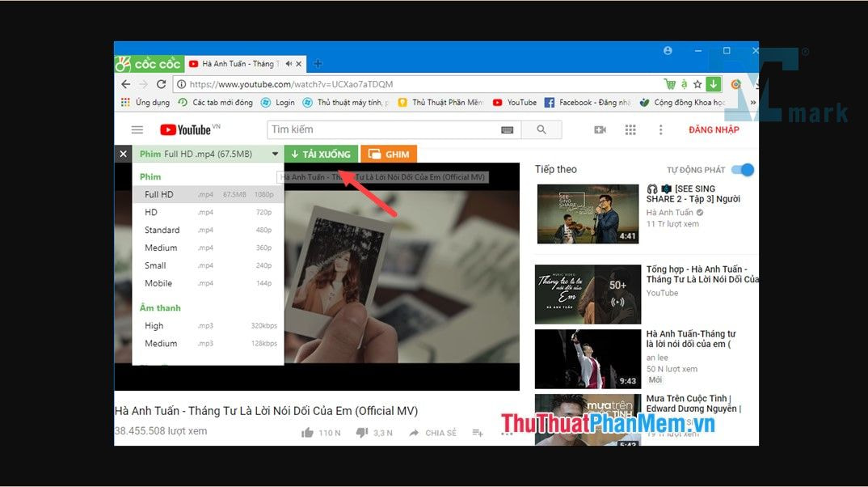Select Medium 128kbps mp3 audio option
The height and width of the screenshot is (487, 868).
(209, 344)
